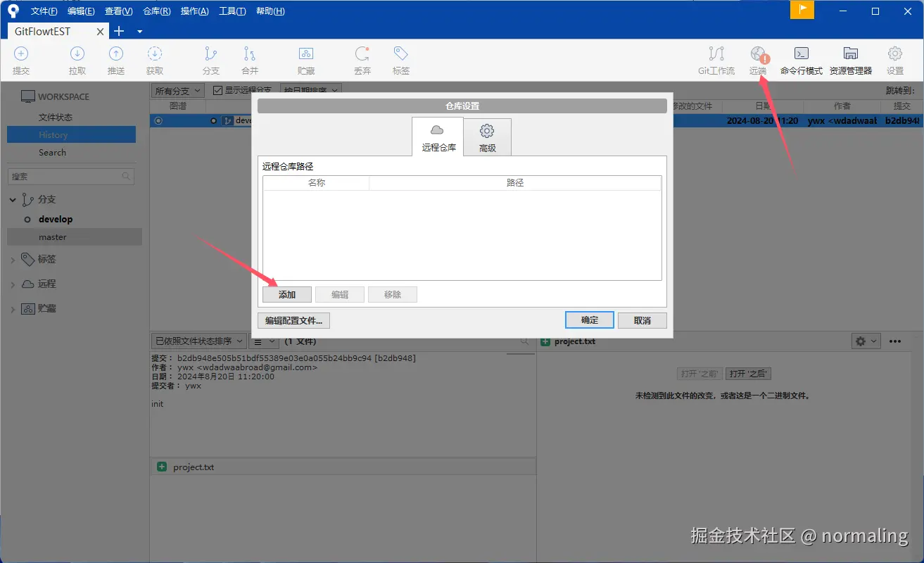Image resolution: width=924 pixels, height=563 pixels.
Task: Select History in the sidebar
Action: [71, 134]
